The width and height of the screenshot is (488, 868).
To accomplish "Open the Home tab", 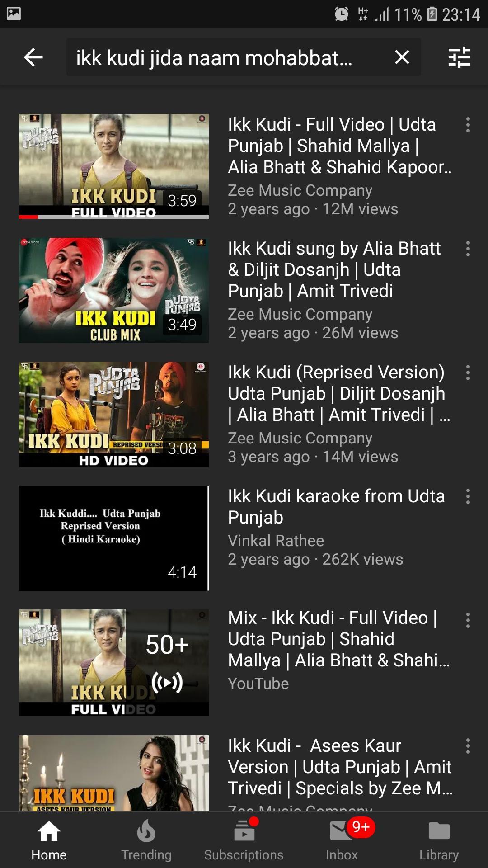I will (x=49, y=840).
